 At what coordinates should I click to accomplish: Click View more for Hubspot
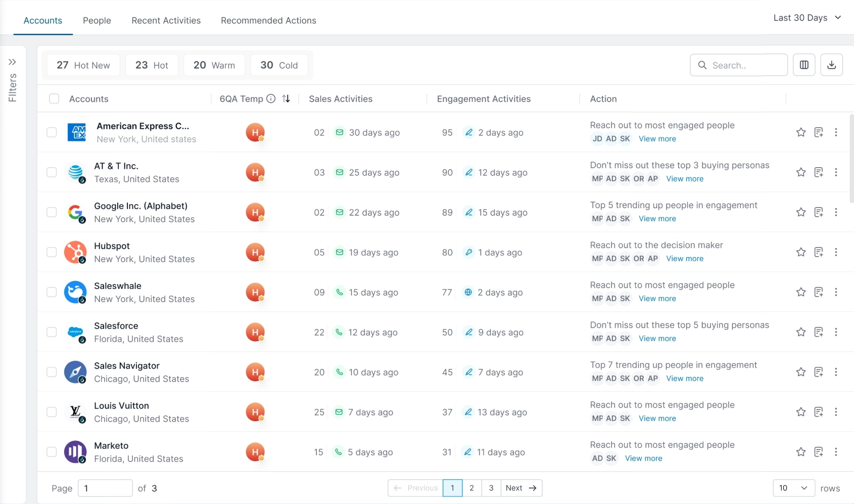click(685, 259)
